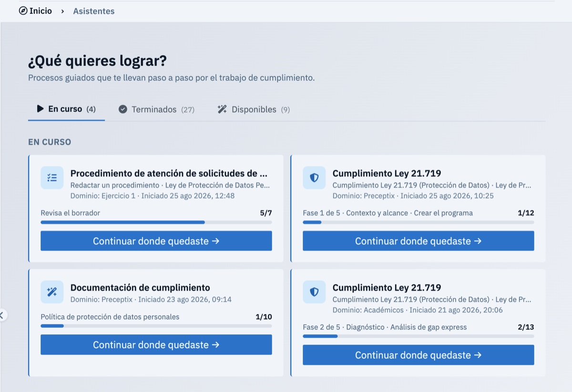This screenshot has width=572, height=392.
Task: Click the 2/13 progress bar, Fase 2 de 5
Action: tap(419, 336)
